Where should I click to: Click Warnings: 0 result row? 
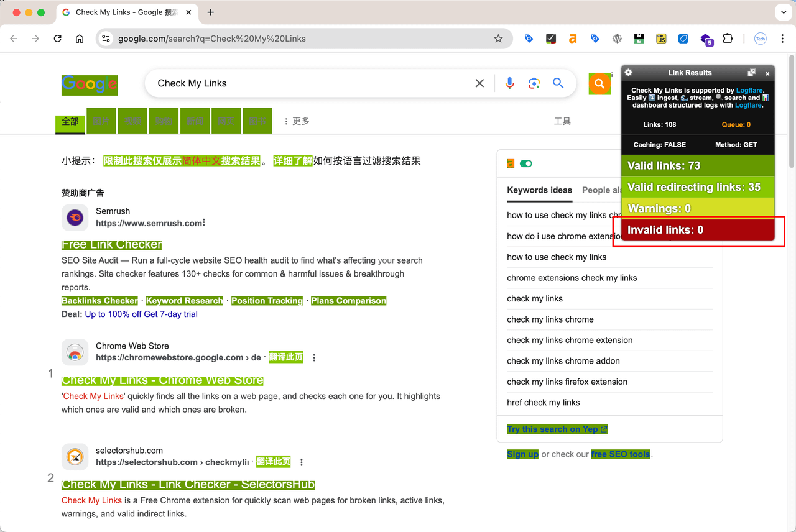(x=698, y=208)
